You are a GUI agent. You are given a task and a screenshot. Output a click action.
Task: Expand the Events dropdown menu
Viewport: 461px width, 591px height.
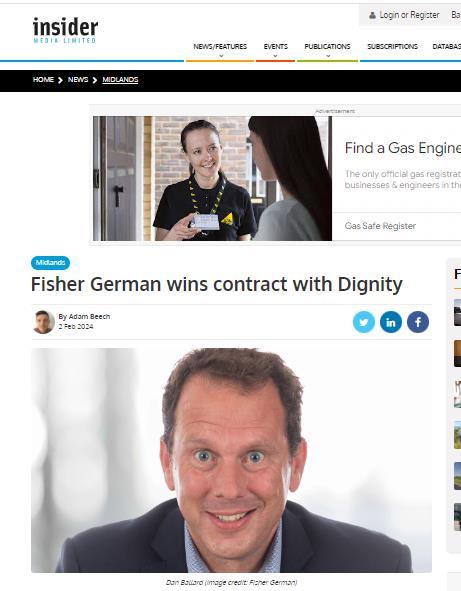(276, 49)
